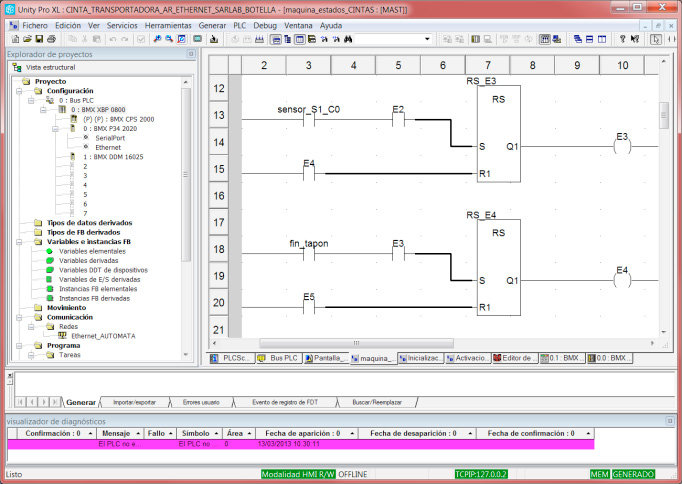Click the Save project toolbar icon
The height and width of the screenshot is (484, 682).
(38, 39)
